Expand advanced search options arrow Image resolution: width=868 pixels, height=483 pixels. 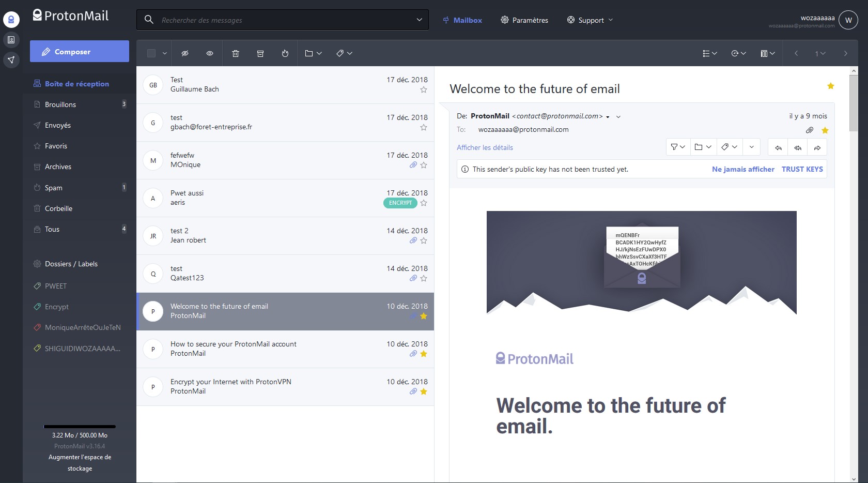point(419,20)
